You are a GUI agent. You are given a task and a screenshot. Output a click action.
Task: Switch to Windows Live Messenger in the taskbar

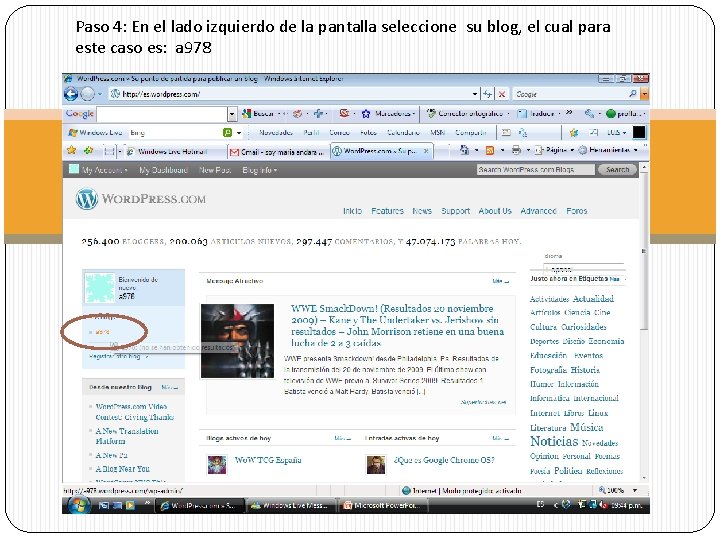click(289, 506)
